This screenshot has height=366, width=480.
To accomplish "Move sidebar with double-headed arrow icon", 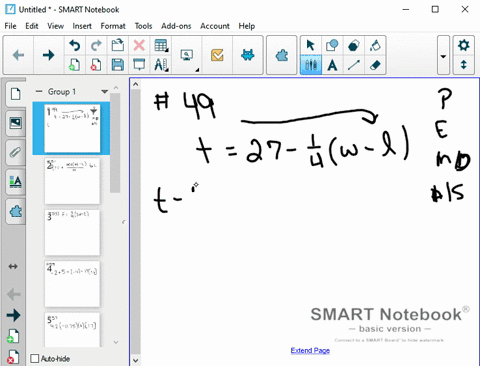I will (13, 266).
